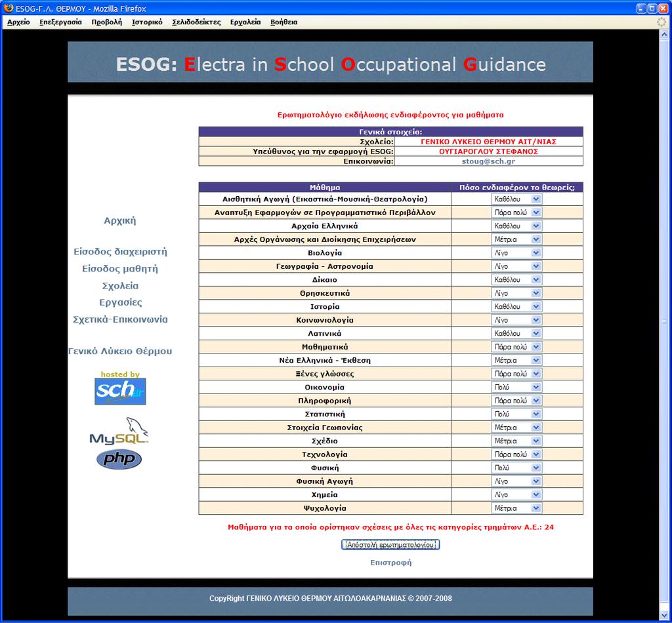This screenshot has height=623, width=672.
Task: Open the Μαθηματικά interest dropdown
Action: (516, 347)
